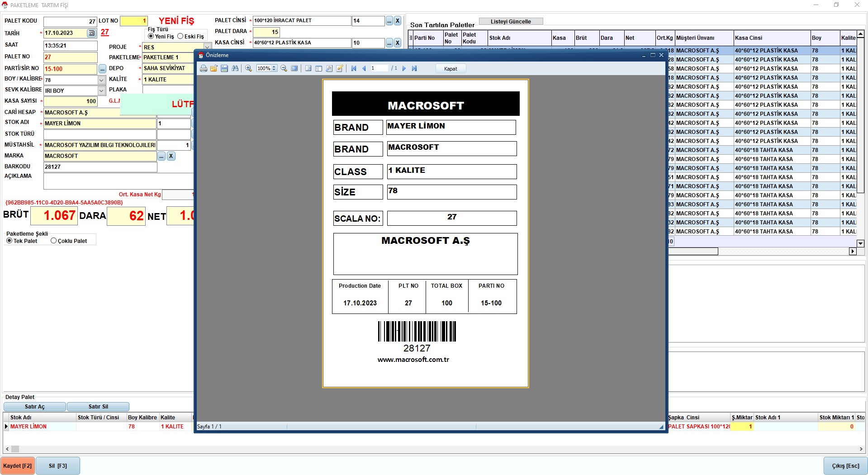Screen dimensions: 868x475
Task: Zoom in with the magnifier plus icon
Action: 248,68
